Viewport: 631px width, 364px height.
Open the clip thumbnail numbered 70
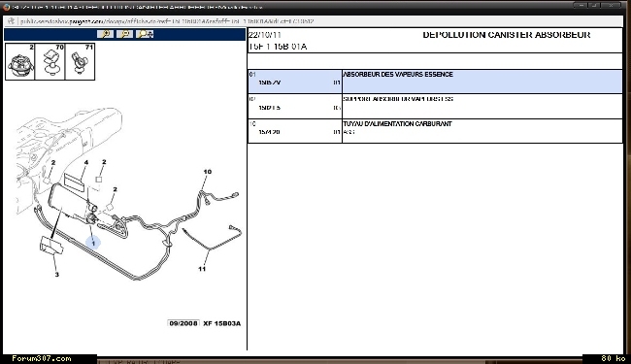click(50, 61)
